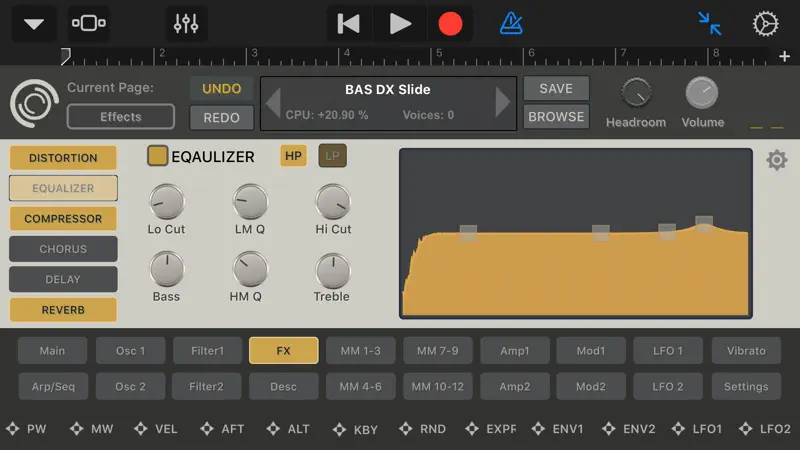800x450 pixels.
Task: Click the Hi Cut knob
Action: tap(333, 202)
